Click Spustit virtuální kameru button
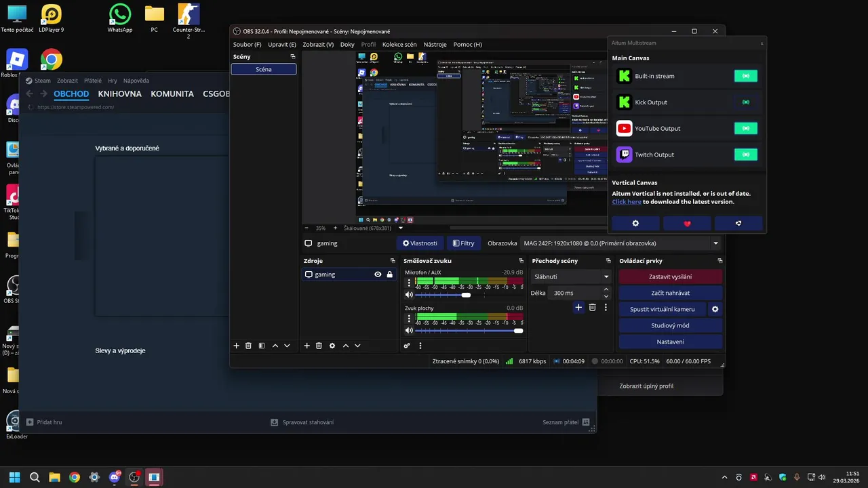 (662, 309)
